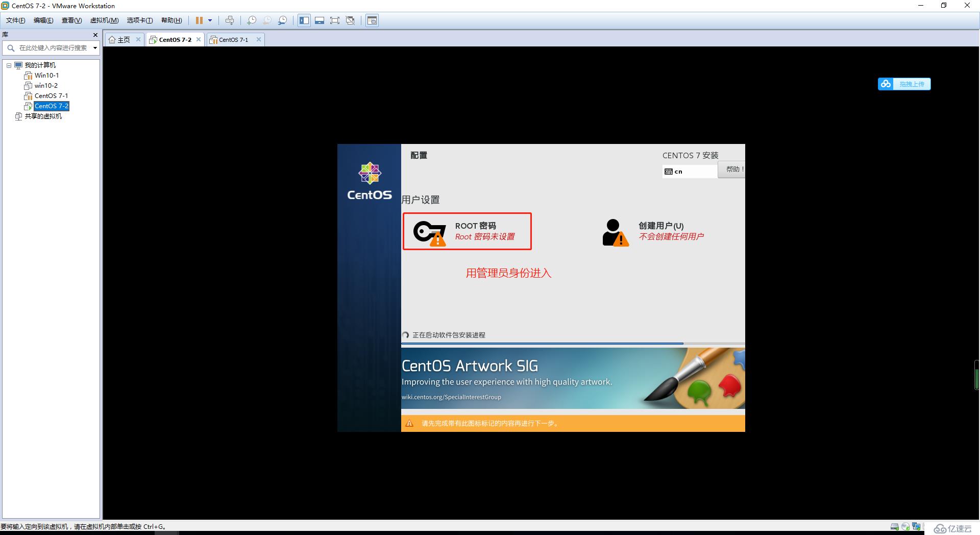
Task: Click the CENTOS 7 安装 title text
Action: click(x=690, y=155)
